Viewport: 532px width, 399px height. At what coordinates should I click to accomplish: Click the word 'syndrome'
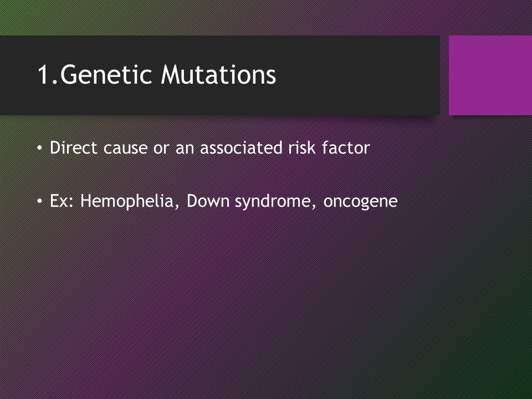point(273,202)
